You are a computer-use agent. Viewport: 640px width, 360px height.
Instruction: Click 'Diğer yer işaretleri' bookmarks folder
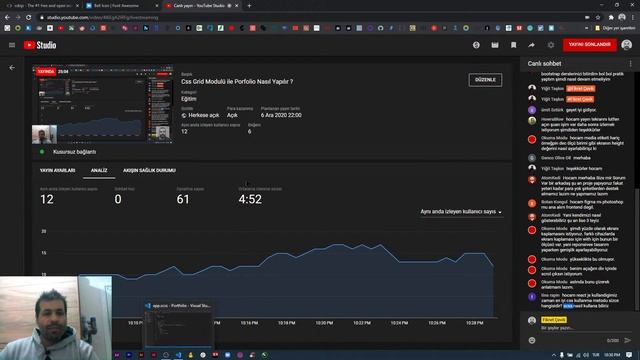pos(616,28)
